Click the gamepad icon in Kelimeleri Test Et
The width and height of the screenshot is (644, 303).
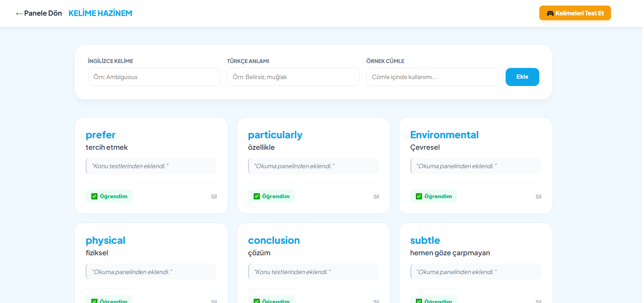click(x=550, y=13)
